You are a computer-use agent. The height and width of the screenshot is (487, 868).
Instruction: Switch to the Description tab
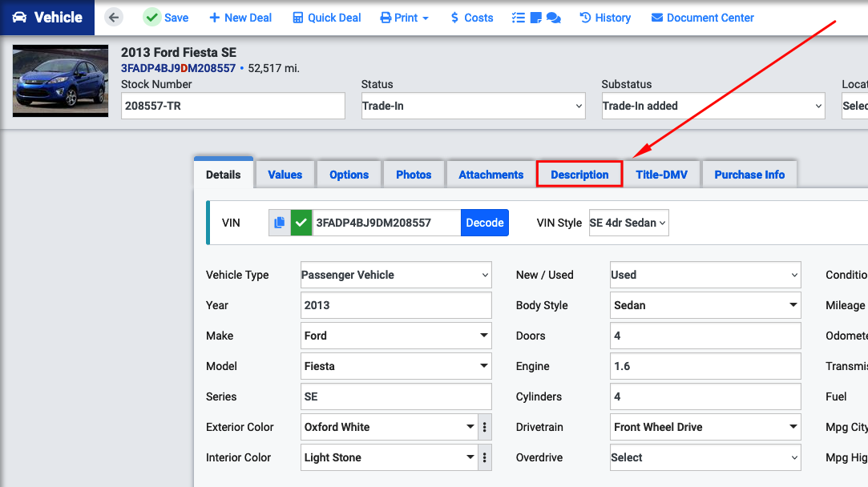click(x=579, y=174)
